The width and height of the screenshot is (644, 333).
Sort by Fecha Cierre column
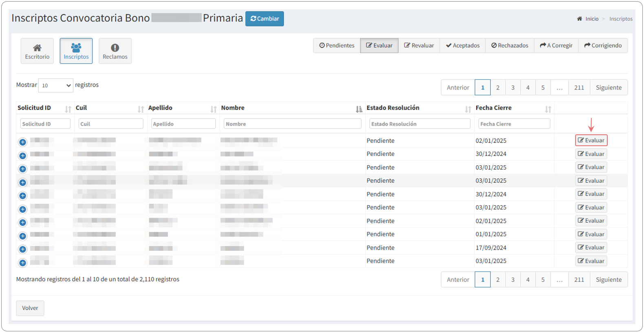pos(548,109)
